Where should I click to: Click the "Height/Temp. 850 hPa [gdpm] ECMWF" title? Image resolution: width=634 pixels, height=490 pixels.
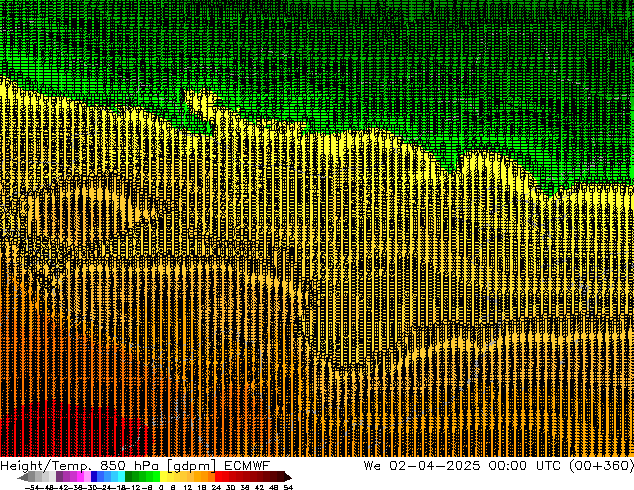[135, 465]
